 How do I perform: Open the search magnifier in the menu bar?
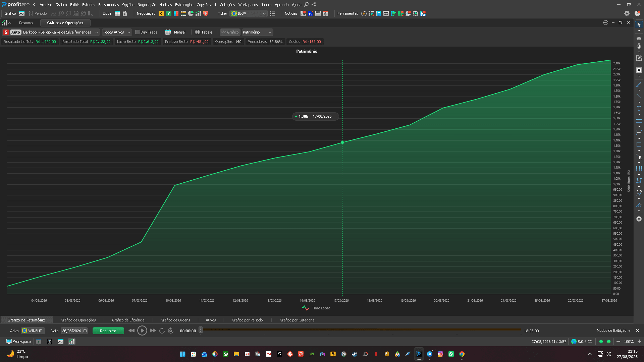[x=306, y=4]
